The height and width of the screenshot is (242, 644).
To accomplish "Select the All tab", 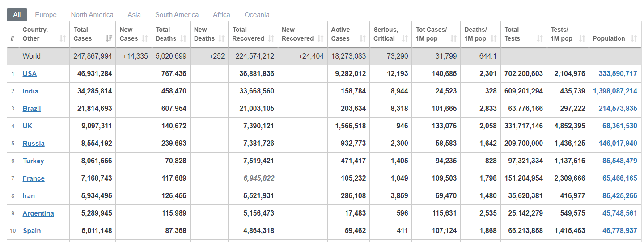I will (17, 15).
